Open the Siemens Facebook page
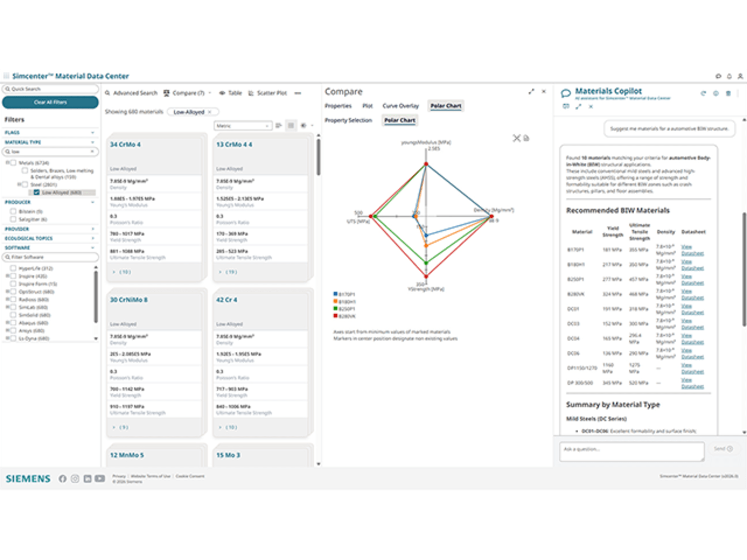Image resolution: width=747 pixels, height=560 pixels. point(62,479)
